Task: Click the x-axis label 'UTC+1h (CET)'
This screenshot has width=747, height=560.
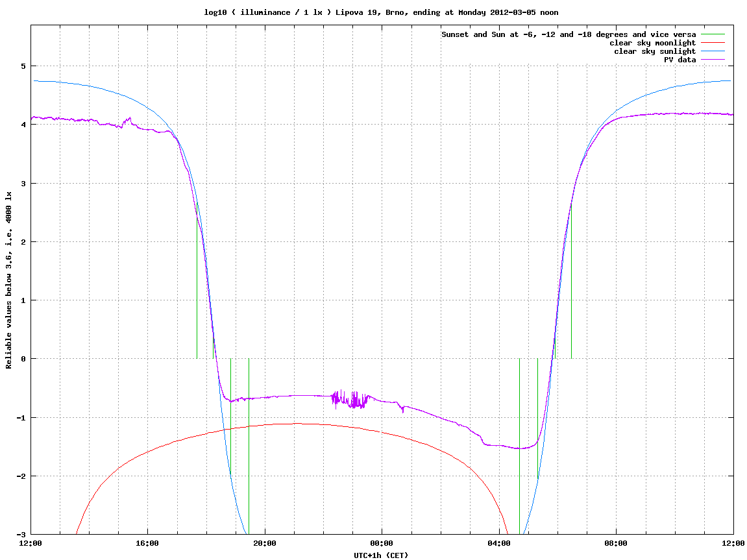Action: click(x=381, y=555)
